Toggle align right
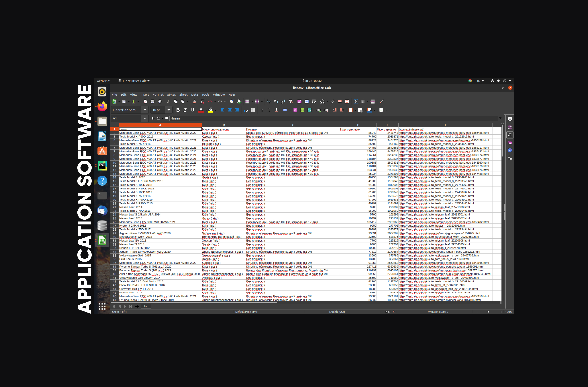 point(237,110)
